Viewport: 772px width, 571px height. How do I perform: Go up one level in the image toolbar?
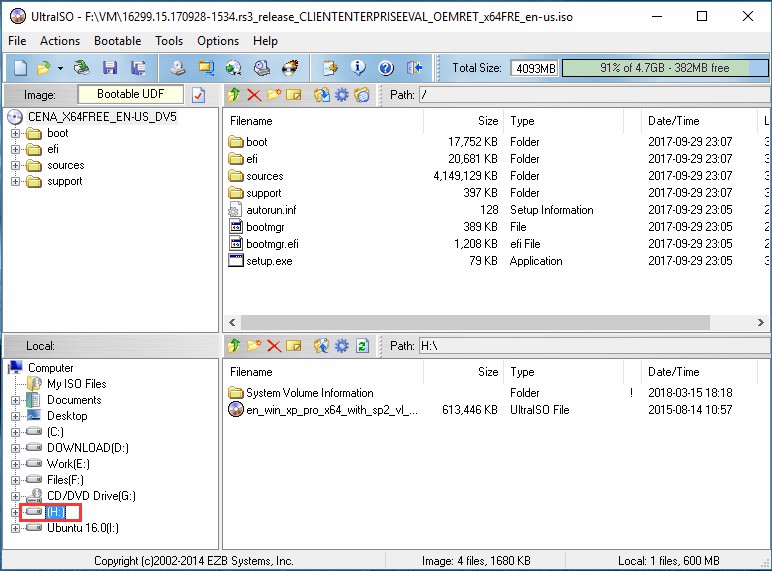[x=234, y=95]
